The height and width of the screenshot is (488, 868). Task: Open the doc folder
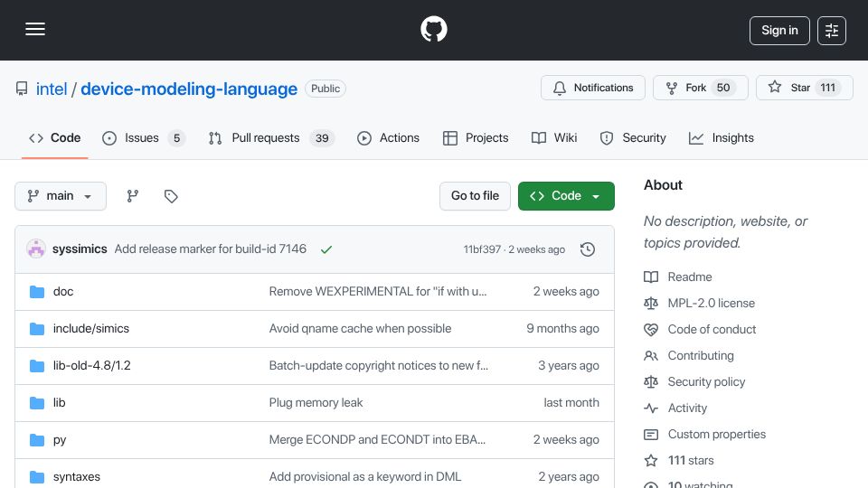(63, 292)
